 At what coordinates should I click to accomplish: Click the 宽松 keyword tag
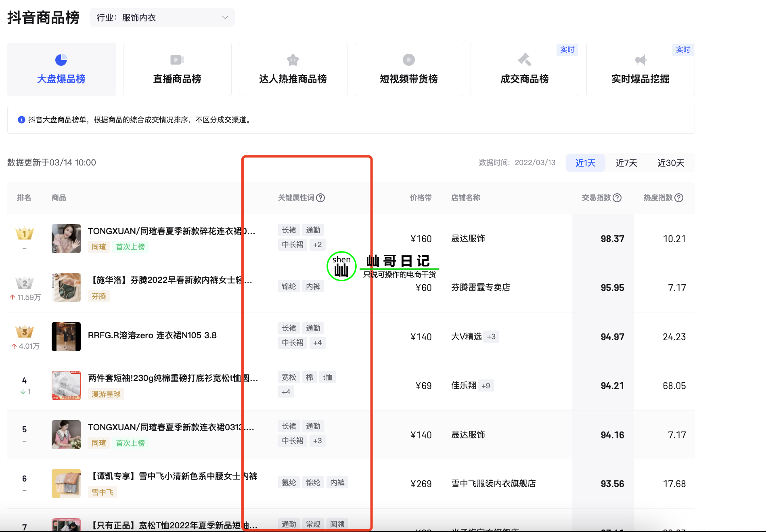[x=289, y=377]
